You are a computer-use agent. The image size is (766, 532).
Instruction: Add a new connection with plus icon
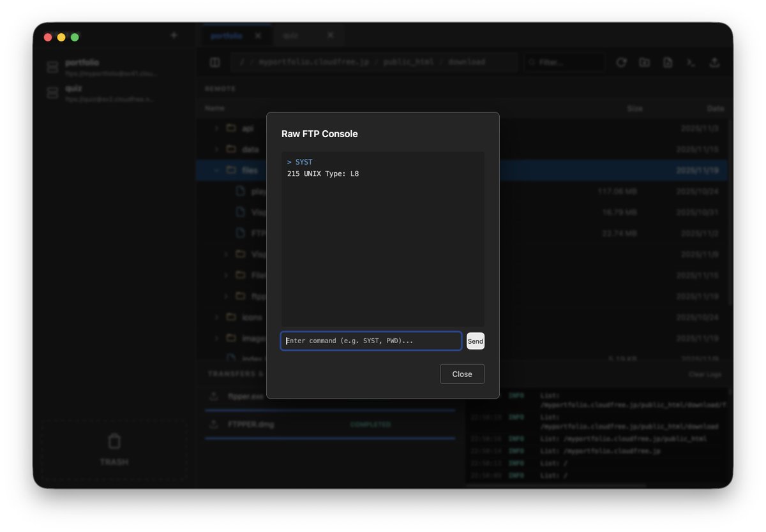[x=174, y=35]
